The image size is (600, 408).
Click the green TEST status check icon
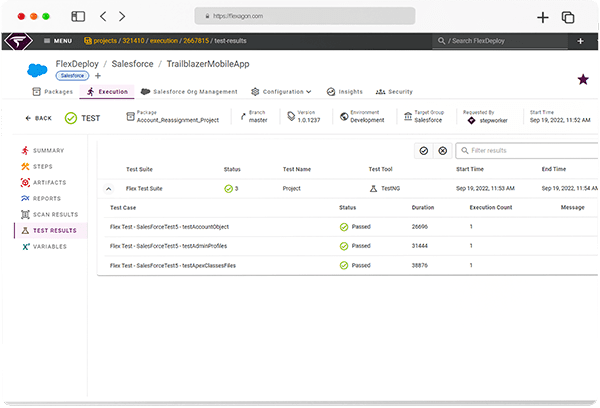click(71, 118)
